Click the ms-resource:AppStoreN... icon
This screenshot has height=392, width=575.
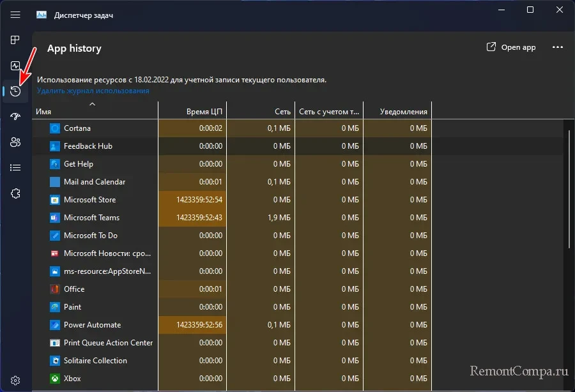(x=55, y=271)
